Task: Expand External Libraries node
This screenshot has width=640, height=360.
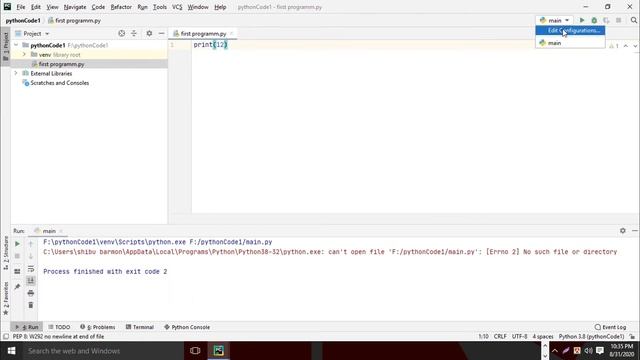Action: pos(16,73)
